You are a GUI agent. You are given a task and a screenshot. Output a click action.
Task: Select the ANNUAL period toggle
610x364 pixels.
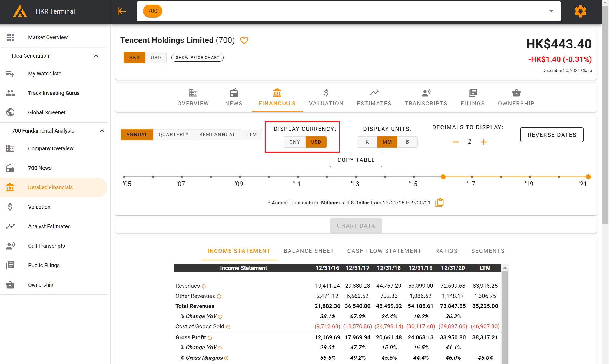coord(137,135)
